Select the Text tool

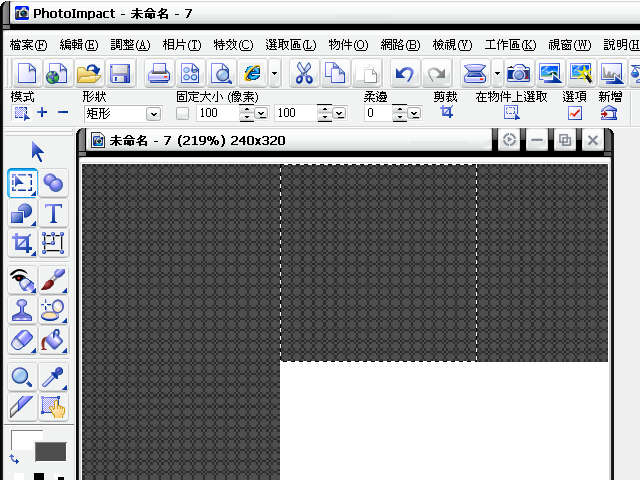coord(53,213)
